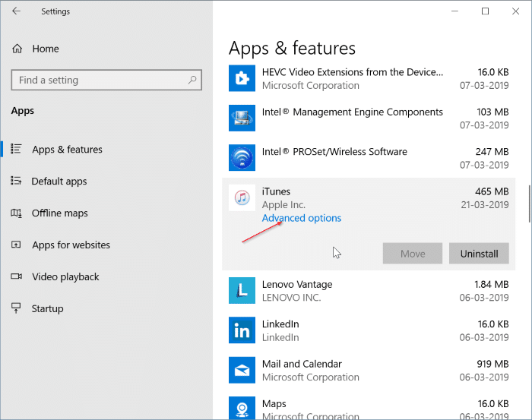The height and width of the screenshot is (420, 532).
Task: Click the Mail and Calendar app icon
Action: [242, 370]
